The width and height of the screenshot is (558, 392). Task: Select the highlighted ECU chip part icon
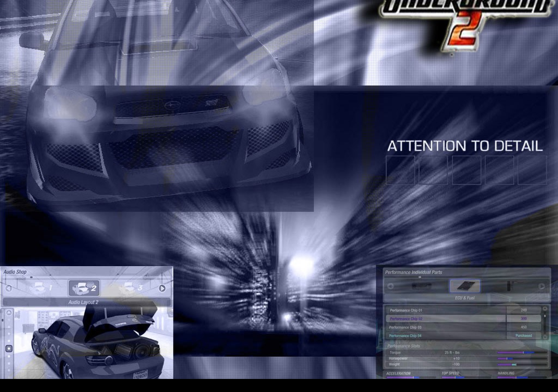(465, 286)
